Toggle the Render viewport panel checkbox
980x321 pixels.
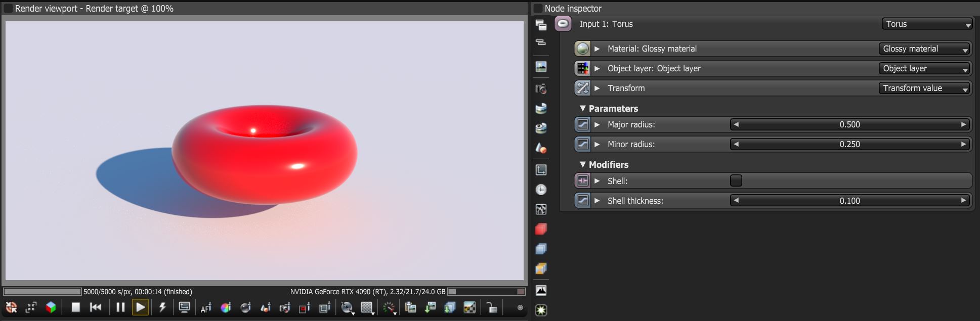pos(9,9)
